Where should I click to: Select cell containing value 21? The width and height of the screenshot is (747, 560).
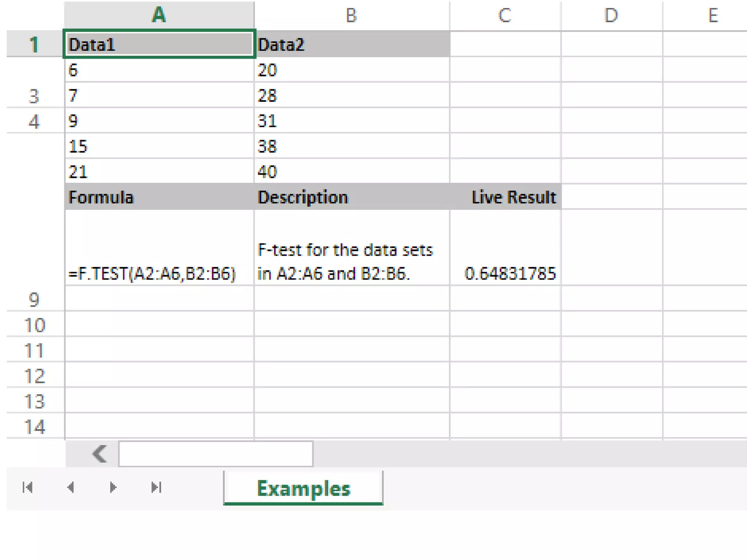point(159,172)
